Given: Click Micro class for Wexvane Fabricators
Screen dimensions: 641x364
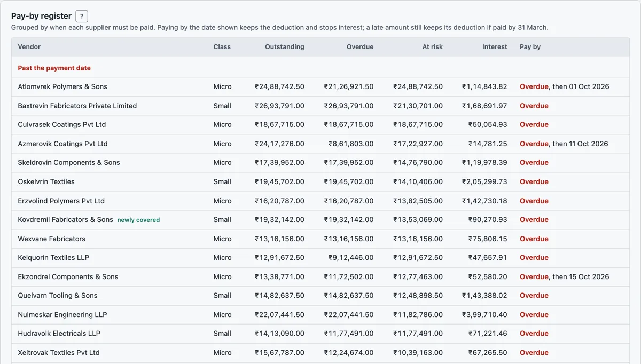Looking at the screenshot, I should pyautogui.click(x=223, y=239).
